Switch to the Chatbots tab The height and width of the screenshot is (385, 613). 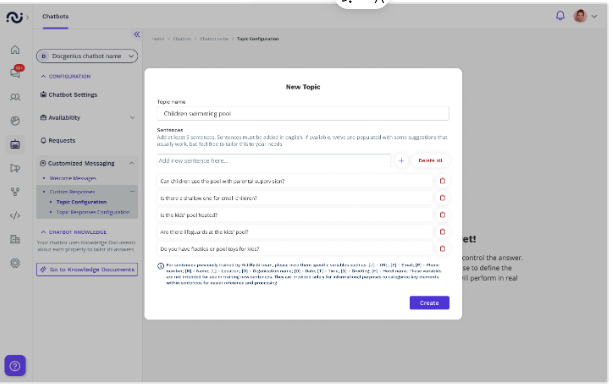(56, 16)
